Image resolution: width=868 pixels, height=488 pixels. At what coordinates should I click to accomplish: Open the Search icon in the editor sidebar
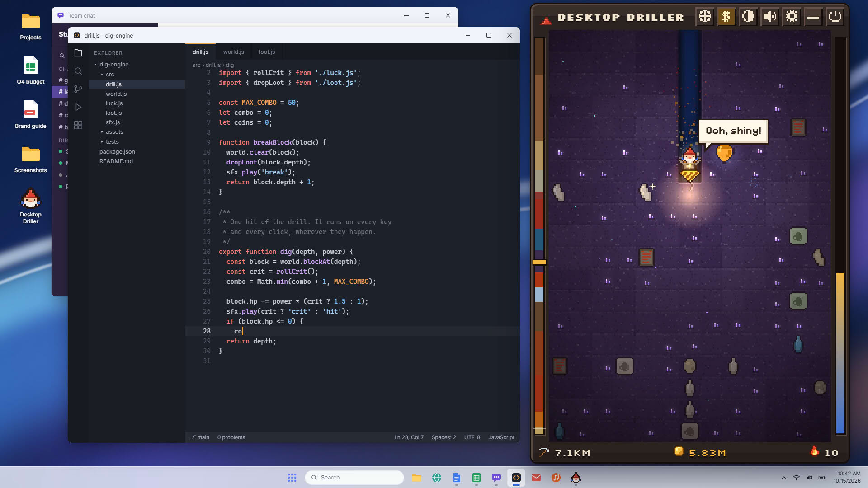pos(78,71)
